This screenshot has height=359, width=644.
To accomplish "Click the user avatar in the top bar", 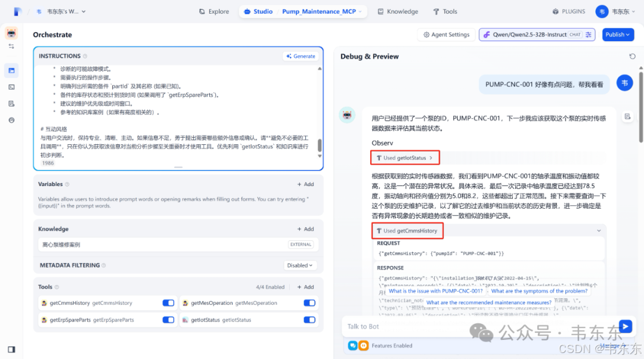I will click(602, 11).
